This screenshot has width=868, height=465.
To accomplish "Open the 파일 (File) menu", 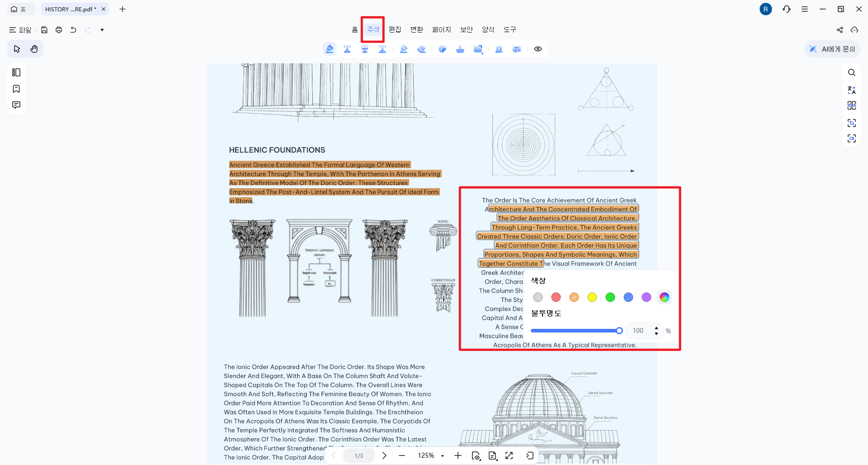I will [20, 30].
